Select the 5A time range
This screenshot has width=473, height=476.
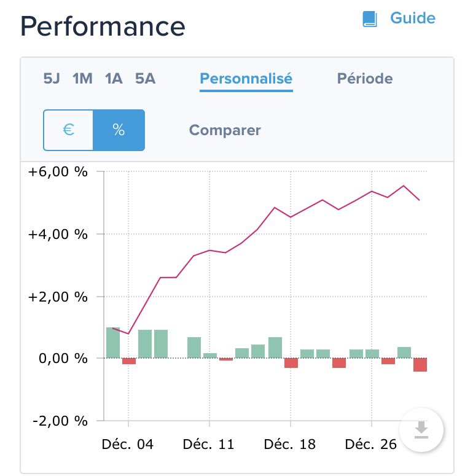[x=145, y=79]
